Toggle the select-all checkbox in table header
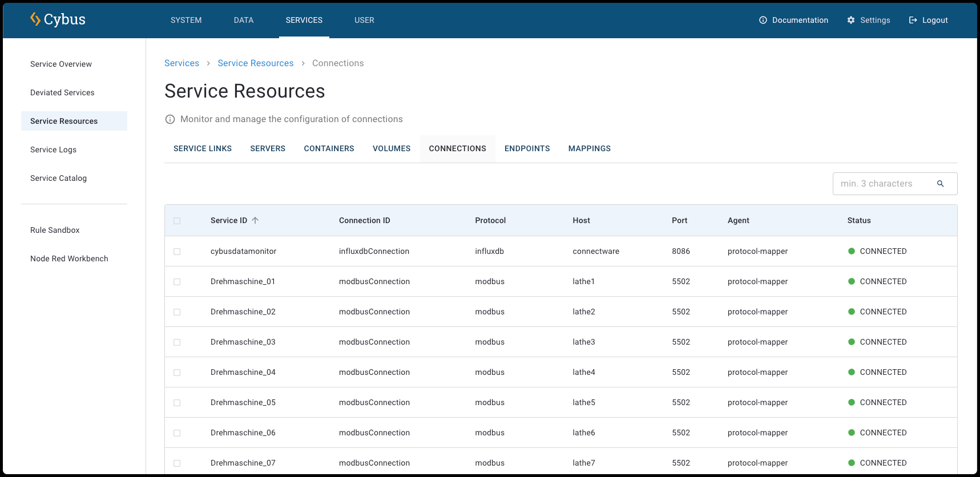This screenshot has width=980, height=477. [177, 221]
